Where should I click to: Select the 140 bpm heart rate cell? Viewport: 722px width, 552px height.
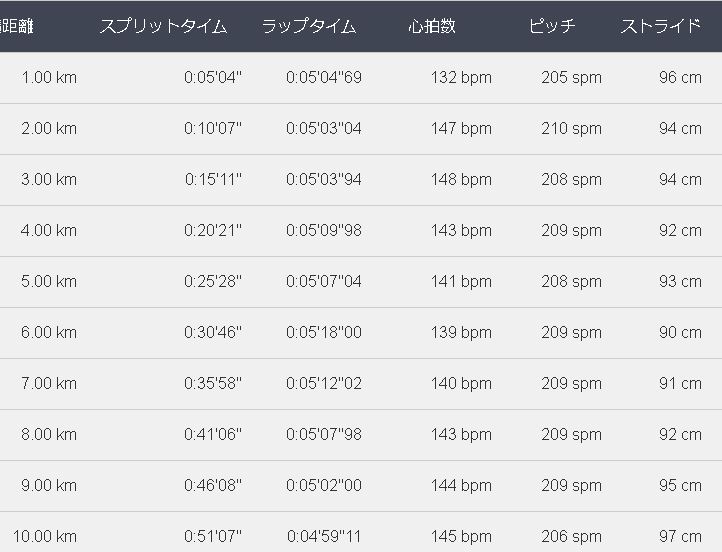pyautogui.click(x=461, y=384)
